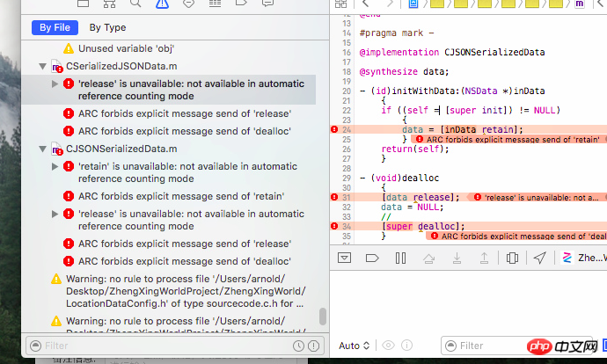
Task: Click the project icon in jump bar
Action: click(x=413, y=4)
